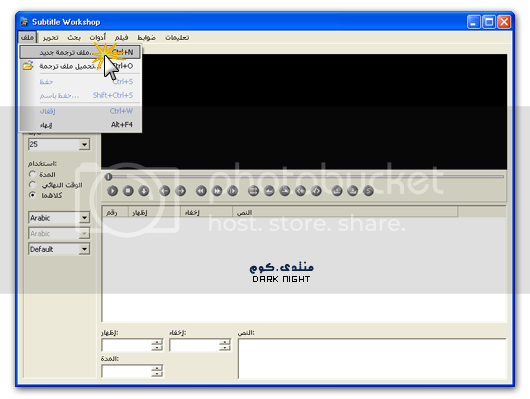Click the النص column header

click(345, 212)
